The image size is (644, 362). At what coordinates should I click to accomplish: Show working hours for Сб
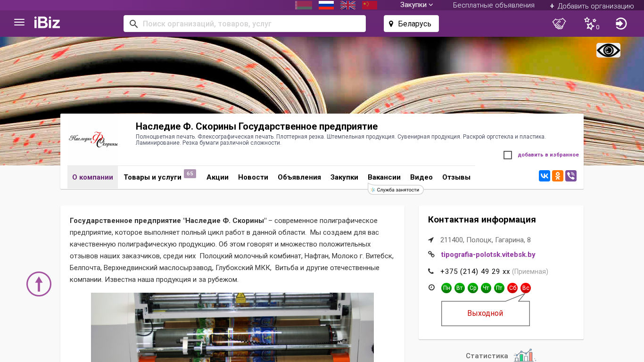[x=512, y=288]
